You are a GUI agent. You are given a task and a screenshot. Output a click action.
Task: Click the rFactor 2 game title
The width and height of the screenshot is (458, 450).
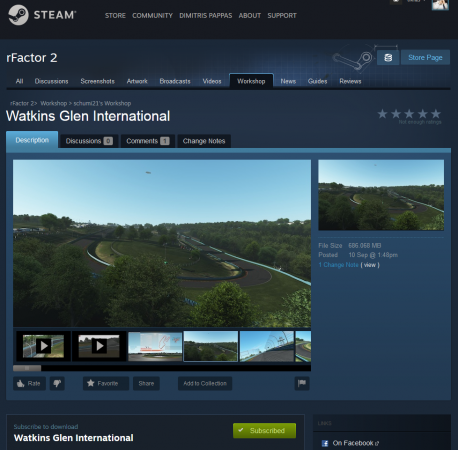click(32, 58)
